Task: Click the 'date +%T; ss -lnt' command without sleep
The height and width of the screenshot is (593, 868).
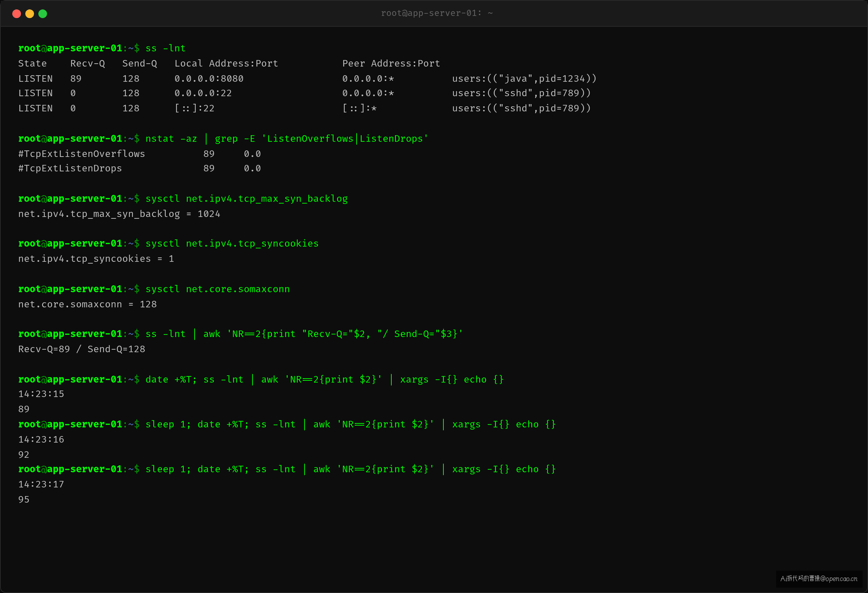Action: (324, 379)
